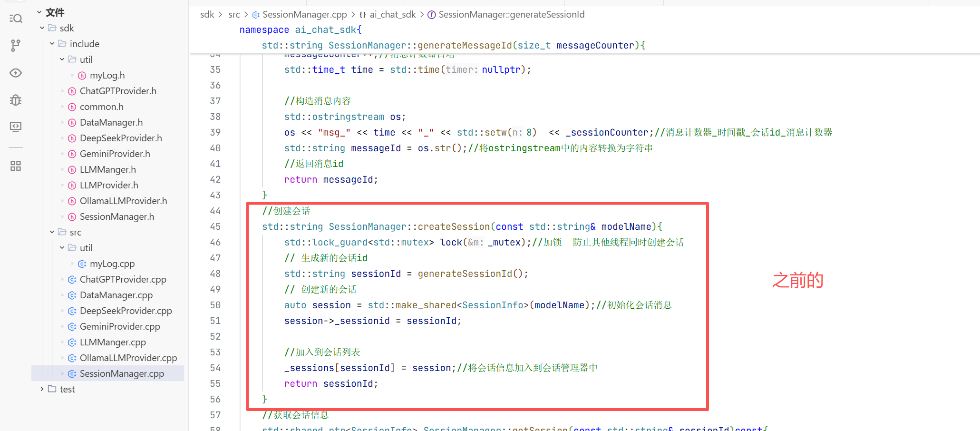Image resolution: width=980 pixels, height=431 pixels.
Task: Click the include folder icon
Action: pos(62,44)
